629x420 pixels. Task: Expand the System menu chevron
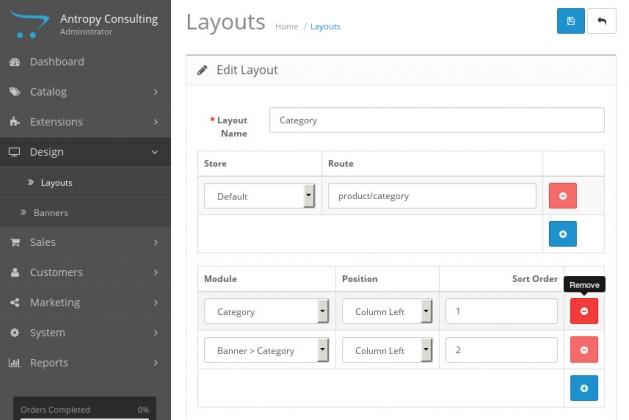click(156, 333)
